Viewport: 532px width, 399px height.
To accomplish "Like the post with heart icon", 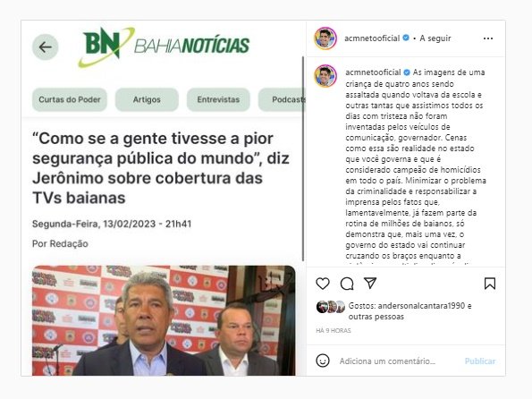I will (x=322, y=284).
